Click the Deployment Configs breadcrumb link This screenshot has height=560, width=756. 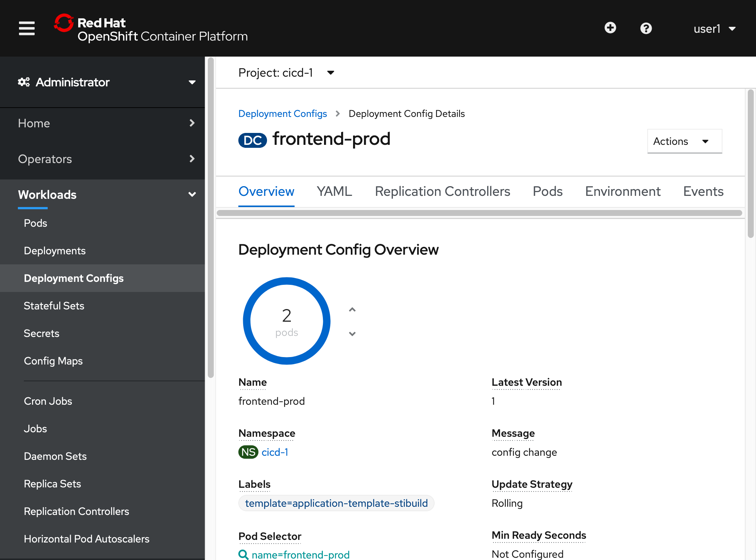pyautogui.click(x=283, y=114)
